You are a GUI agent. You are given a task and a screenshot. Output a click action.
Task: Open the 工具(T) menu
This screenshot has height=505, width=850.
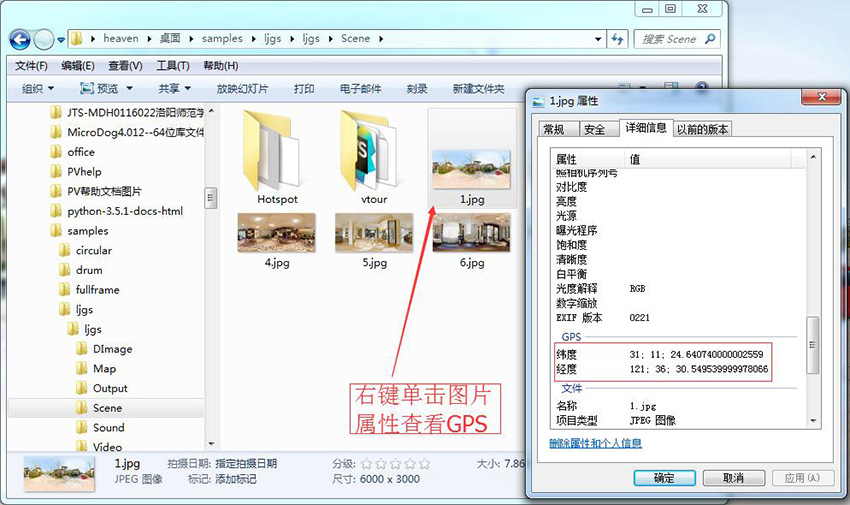tap(173, 66)
